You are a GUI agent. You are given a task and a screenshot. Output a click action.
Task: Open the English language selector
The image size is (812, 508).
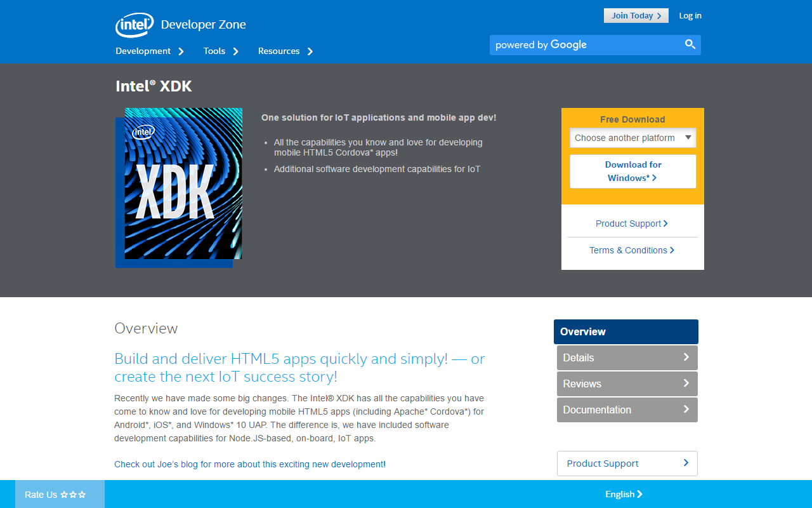tap(624, 494)
